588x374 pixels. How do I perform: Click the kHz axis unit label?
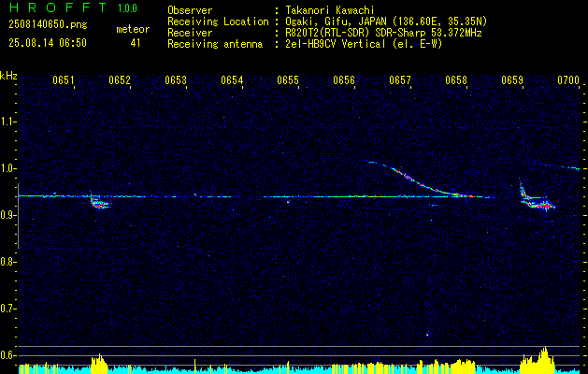coord(8,76)
